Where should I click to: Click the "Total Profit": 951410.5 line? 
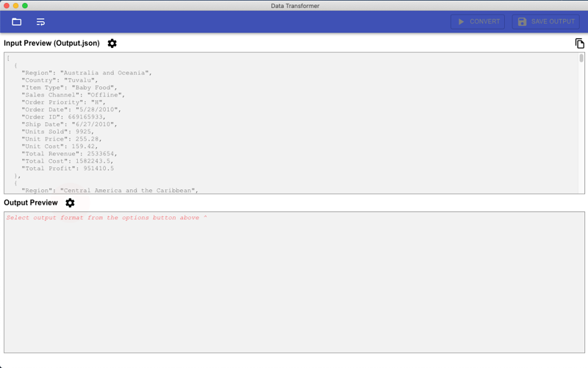coord(68,169)
